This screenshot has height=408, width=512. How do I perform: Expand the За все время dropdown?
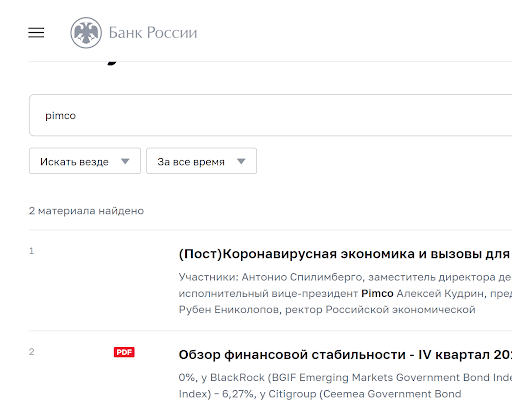click(201, 161)
